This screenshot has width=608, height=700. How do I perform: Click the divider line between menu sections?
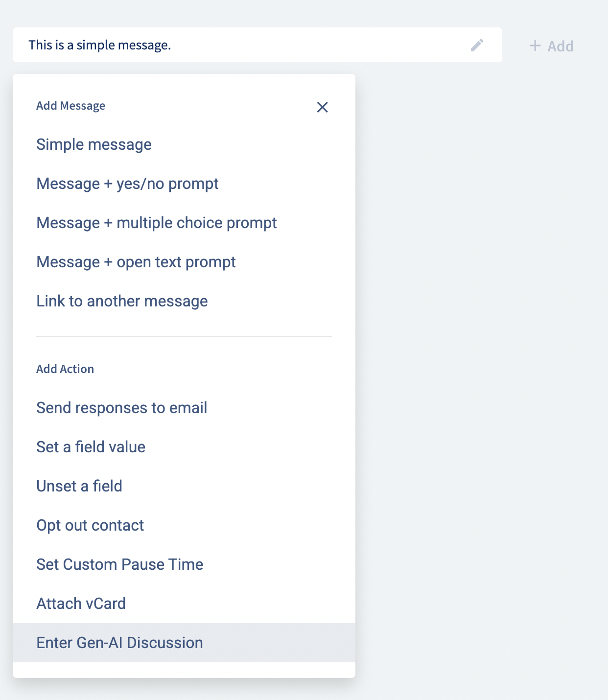pyautogui.click(x=184, y=337)
